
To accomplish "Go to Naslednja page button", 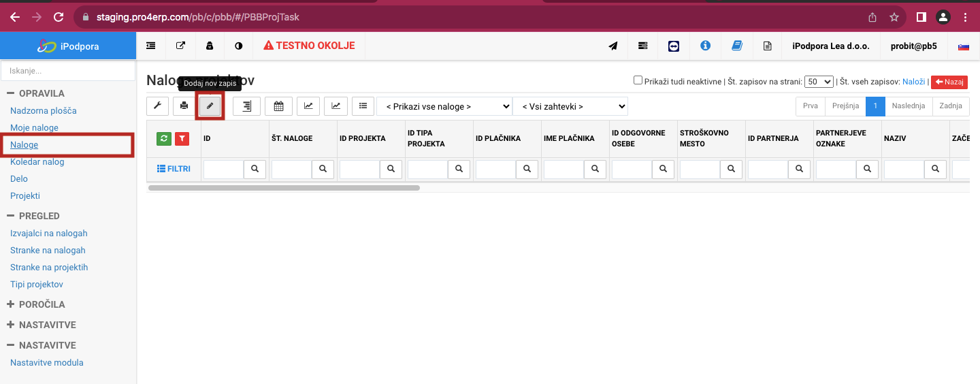I will pyautogui.click(x=909, y=106).
